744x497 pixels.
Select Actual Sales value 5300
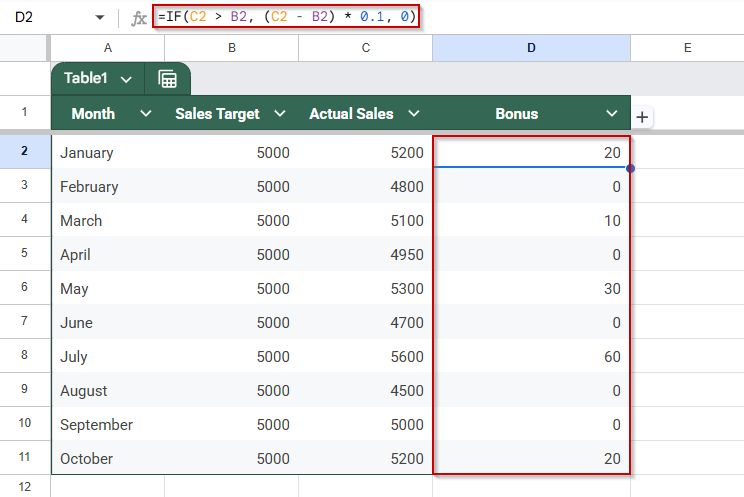point(365,288)
